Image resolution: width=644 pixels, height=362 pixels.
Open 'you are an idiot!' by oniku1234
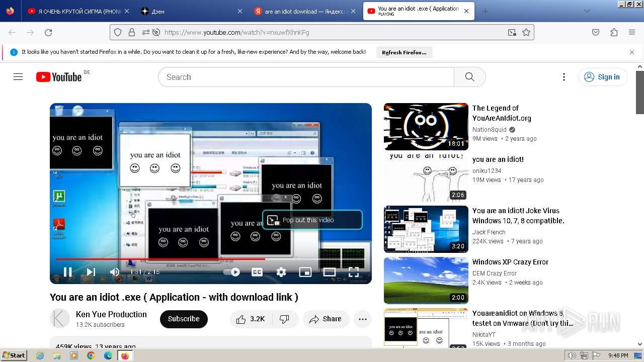click(498, 159)
